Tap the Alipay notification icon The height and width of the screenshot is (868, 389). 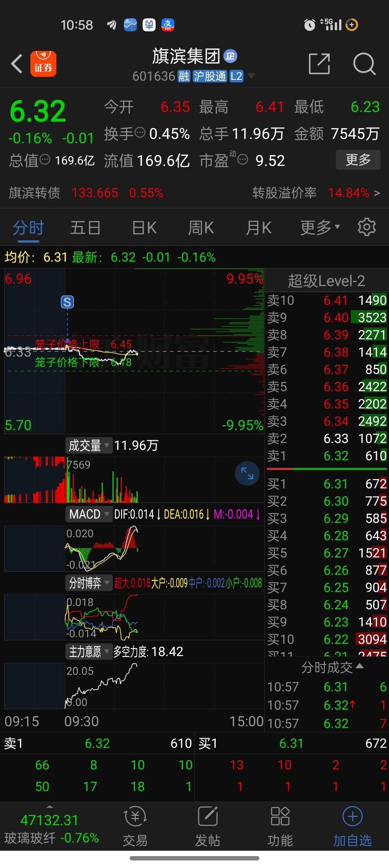coord(168,25)
